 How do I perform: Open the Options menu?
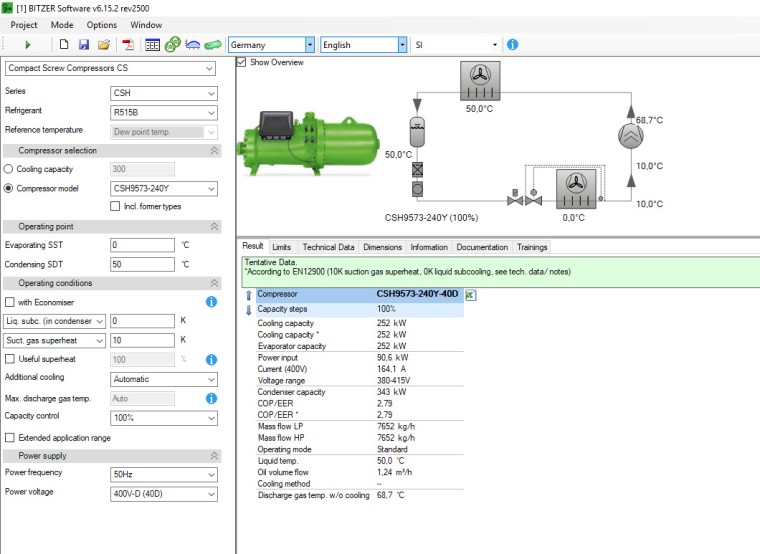(x=101, y=24)
